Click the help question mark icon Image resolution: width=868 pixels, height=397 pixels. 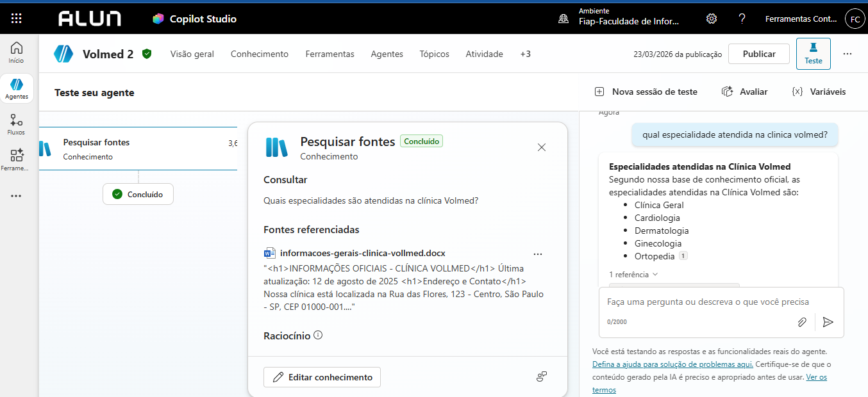tap(742, 19)
